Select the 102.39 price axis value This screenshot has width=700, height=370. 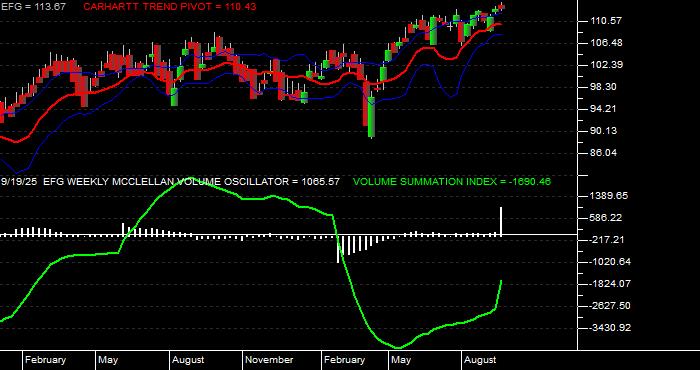[605, 65]
